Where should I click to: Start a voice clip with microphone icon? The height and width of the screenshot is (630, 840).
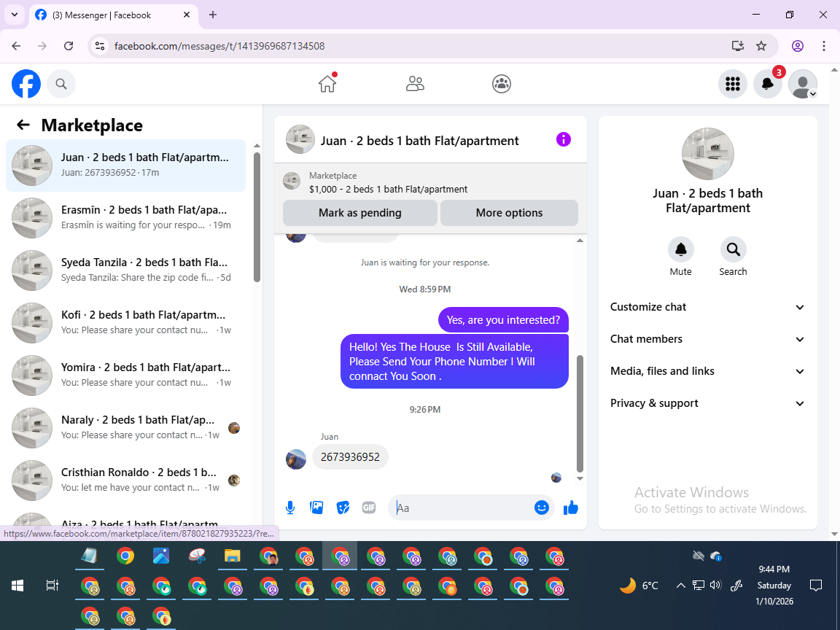point(289,507)
